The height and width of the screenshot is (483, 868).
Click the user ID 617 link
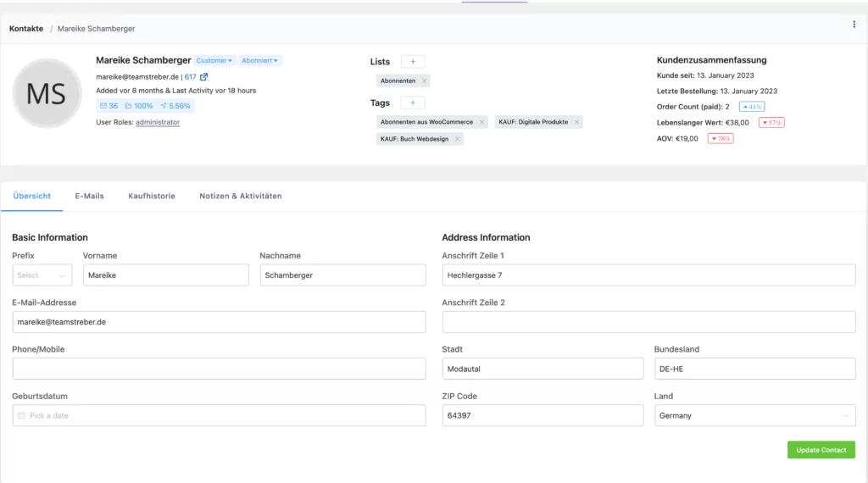(x=191, y=77)
